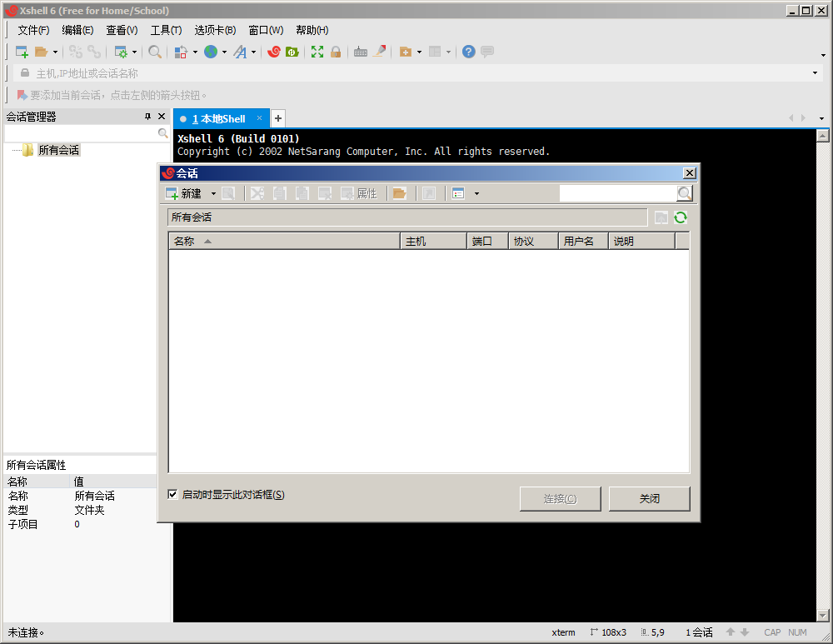Screen dimensions: 833x644
Task: Click the session properties gear icon in main toolbar
Action: [121, 52]
